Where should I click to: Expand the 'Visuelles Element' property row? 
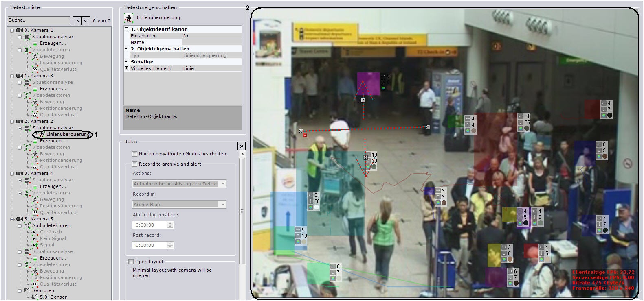(x=127, y=68)
